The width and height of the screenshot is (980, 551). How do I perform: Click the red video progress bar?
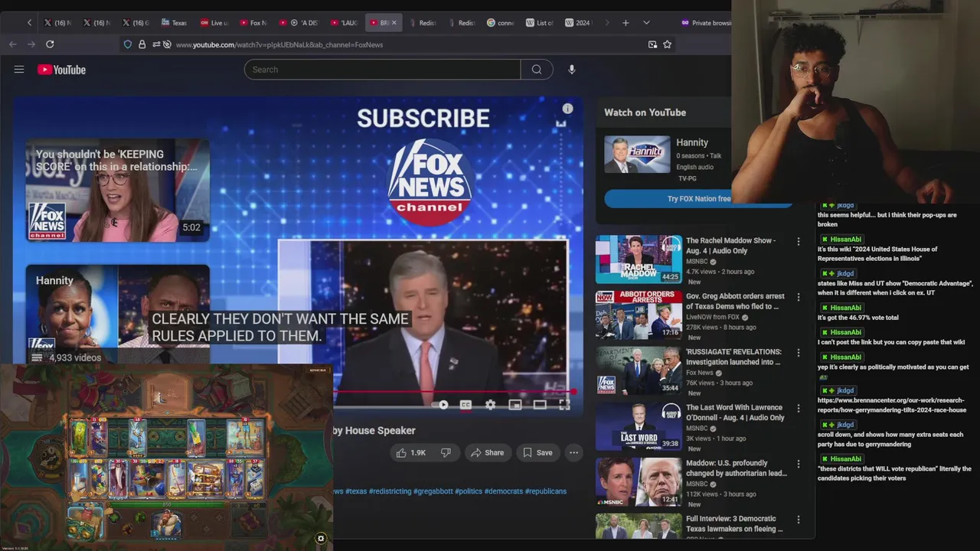(x=452, y=392)
